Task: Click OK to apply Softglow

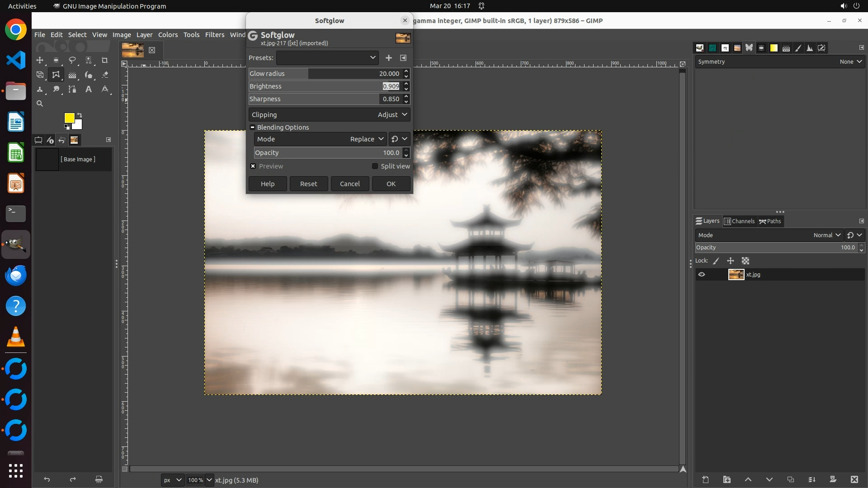Action: tap(391, 184)
